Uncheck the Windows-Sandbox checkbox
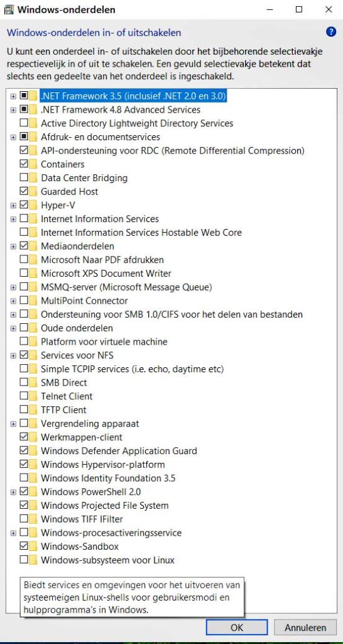Viewport: 343px width, 644px height. [x=24, y=547]
